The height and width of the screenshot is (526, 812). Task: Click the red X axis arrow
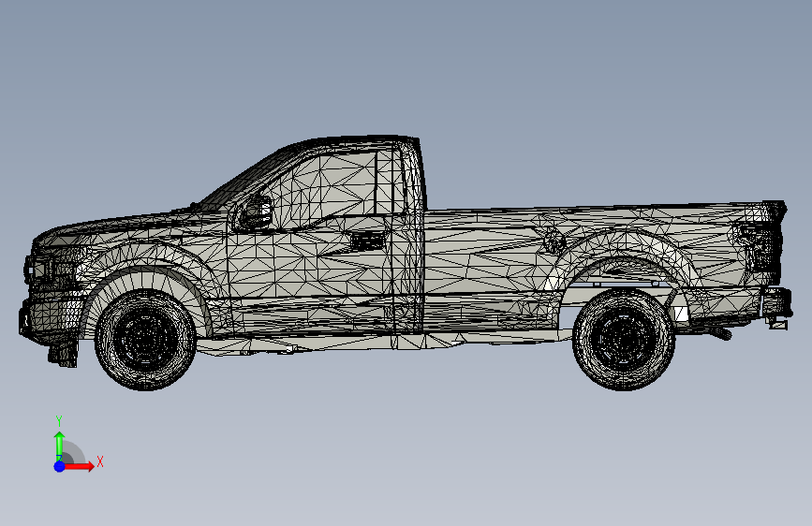[80, 466]
